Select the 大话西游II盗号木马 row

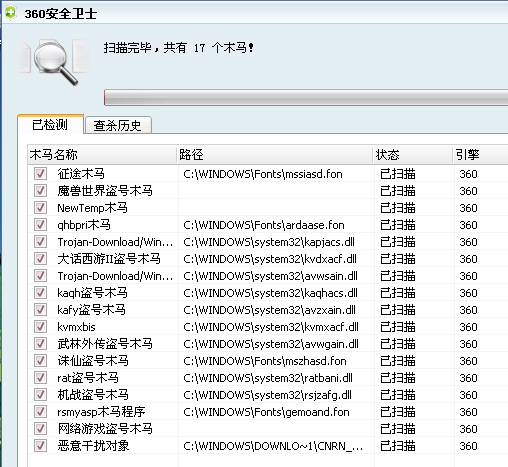click(x=268, y=259)
